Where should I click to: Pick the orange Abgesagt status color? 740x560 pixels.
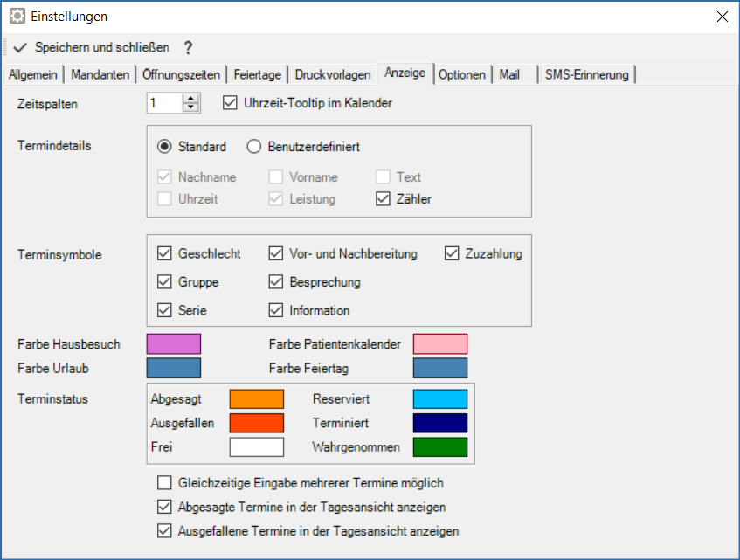tap(257, 399)
